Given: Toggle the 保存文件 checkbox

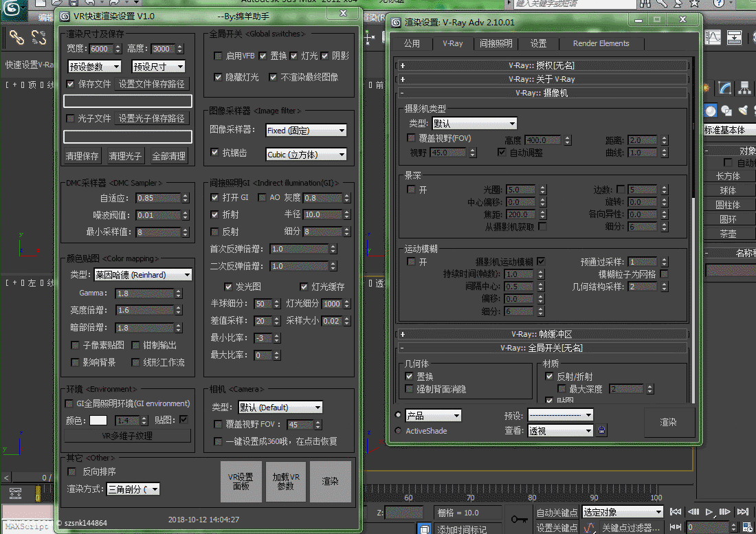Looking at the screenshot, I should coord(70,84).
